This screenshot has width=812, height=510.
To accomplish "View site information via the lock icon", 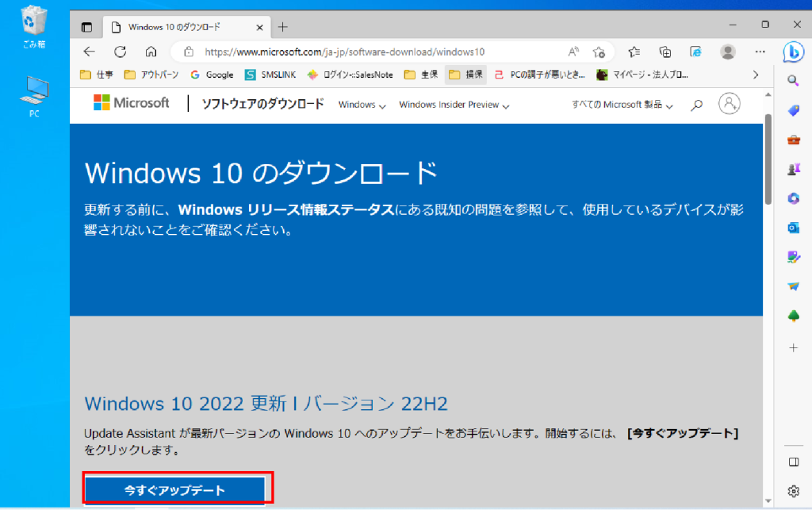I will 189,52.
